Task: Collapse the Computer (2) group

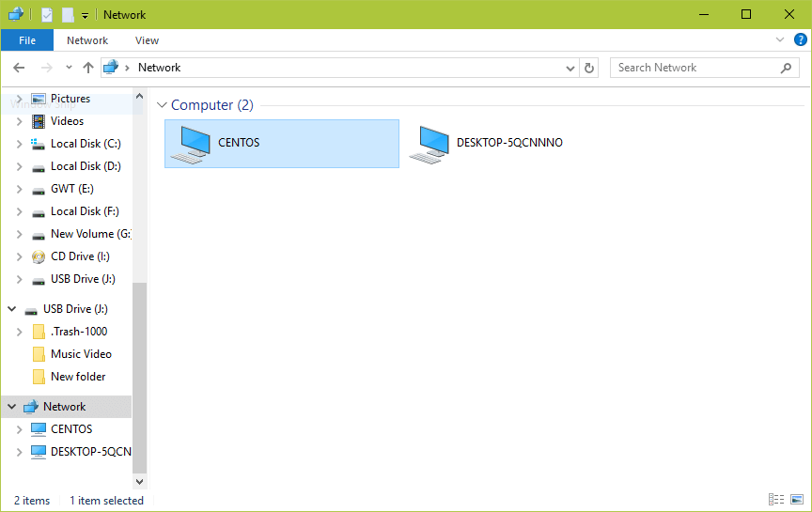Action: (162, 105)
